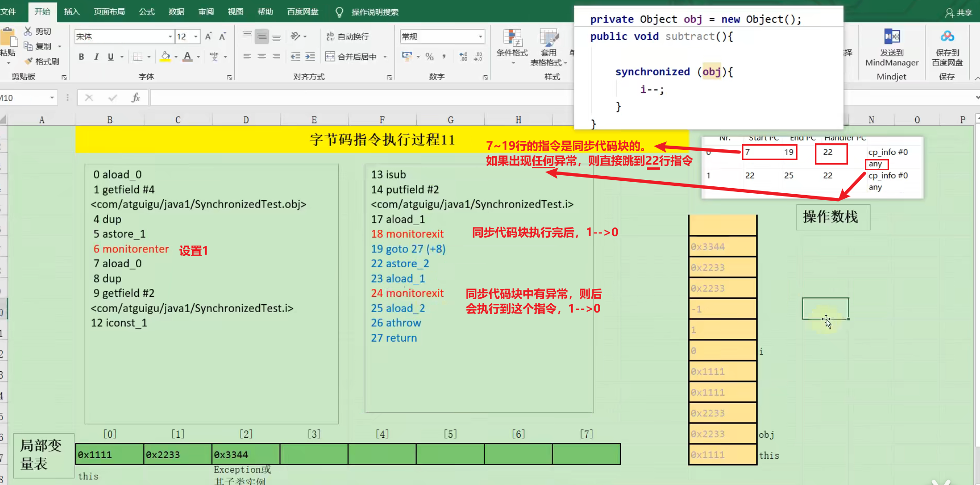This screenshot has height=485, width=980.
Task: Expand the Font group dialog launcher
Action: click(230, 77)
